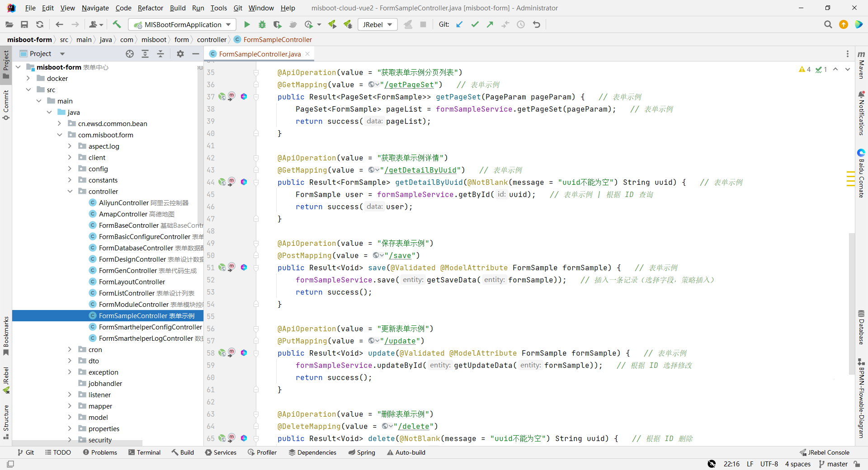Toggle the status bar tool window button
This screenshot has width=868, height=470.
tap(10, 464)
